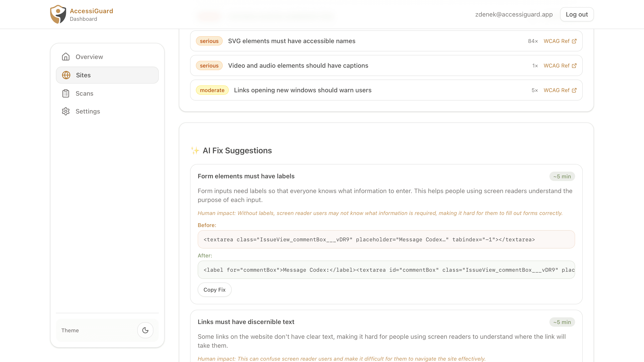This screenshot has height=362, width=644.
Task: Click the AccessiGuard shield logo
Action: (x=58, y=14)
